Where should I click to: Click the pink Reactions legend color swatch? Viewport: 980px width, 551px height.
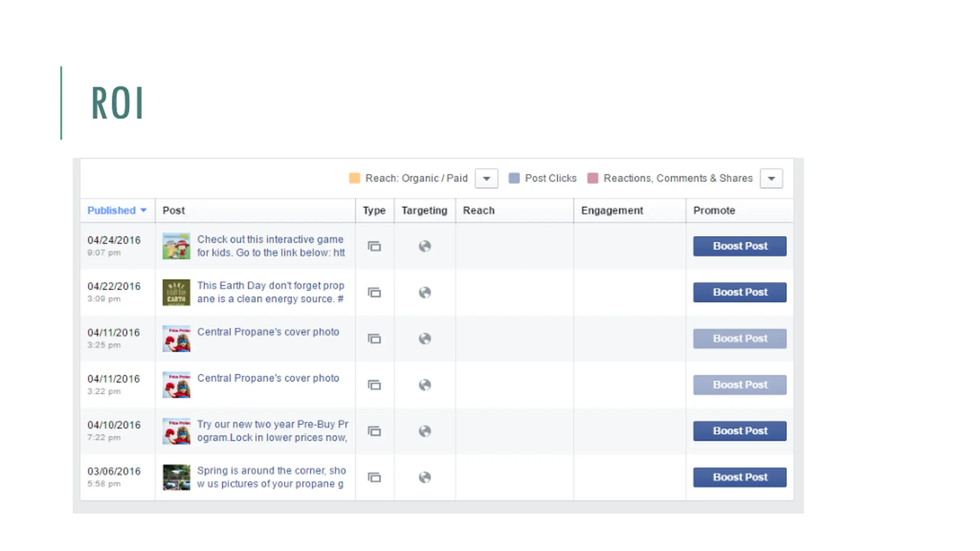593,178
